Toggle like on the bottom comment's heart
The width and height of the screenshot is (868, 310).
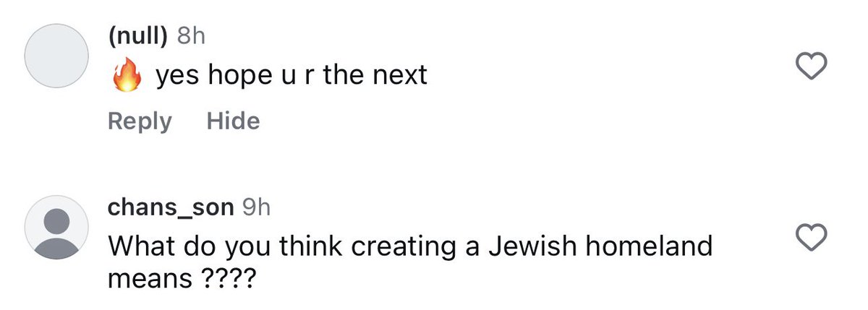[x=811, y=238]
